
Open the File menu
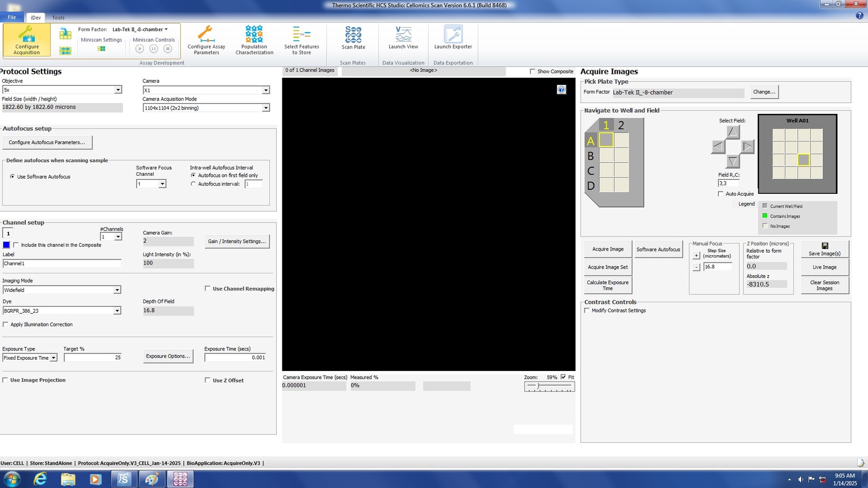click(12, 17)
